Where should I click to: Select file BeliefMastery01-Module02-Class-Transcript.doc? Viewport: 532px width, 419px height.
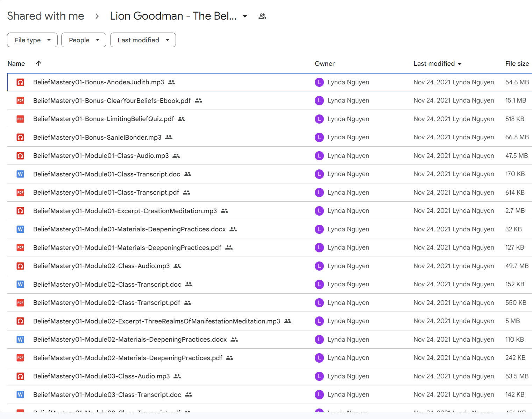tap(107, 284)
